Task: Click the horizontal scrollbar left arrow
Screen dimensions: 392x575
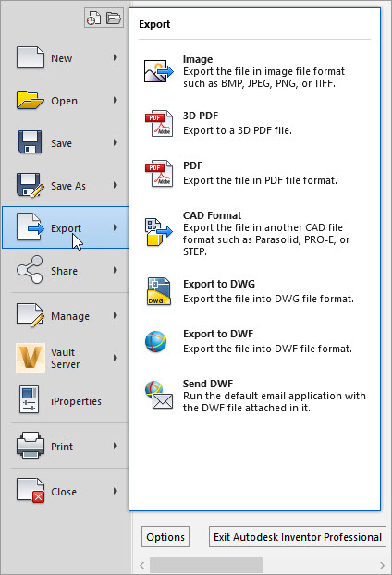Action: (x=142, y=565)
